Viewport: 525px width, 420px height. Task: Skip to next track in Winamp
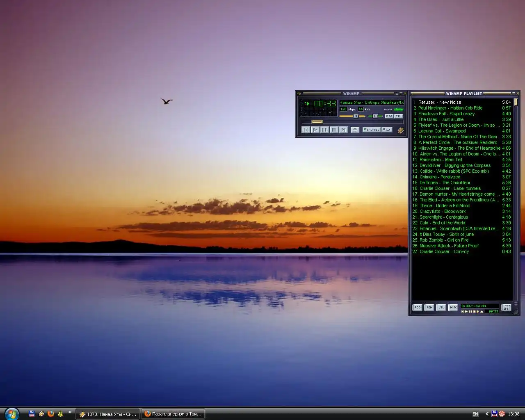(344, 130)
